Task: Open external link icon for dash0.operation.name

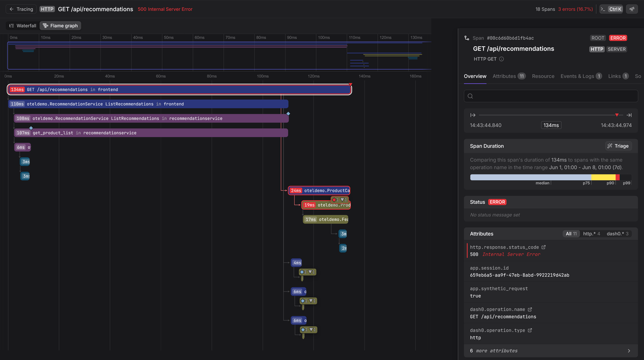Action: (530, 310)
